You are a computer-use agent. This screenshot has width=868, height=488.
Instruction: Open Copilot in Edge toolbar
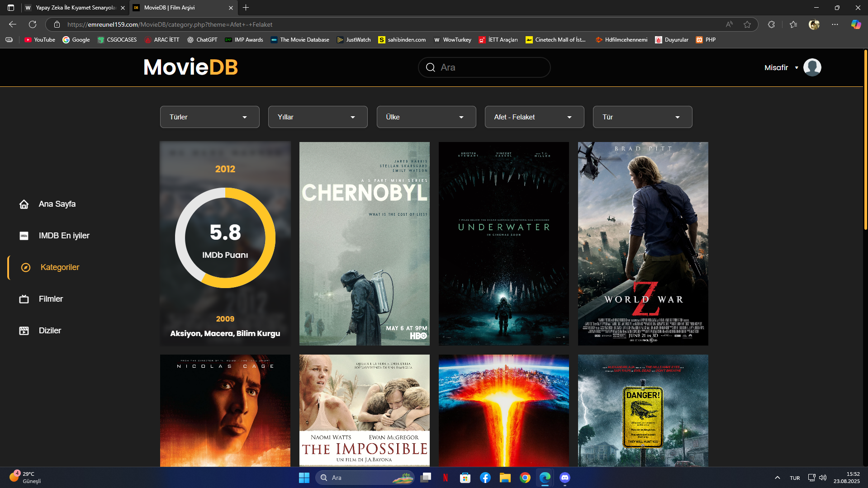[x=856, y=24]
